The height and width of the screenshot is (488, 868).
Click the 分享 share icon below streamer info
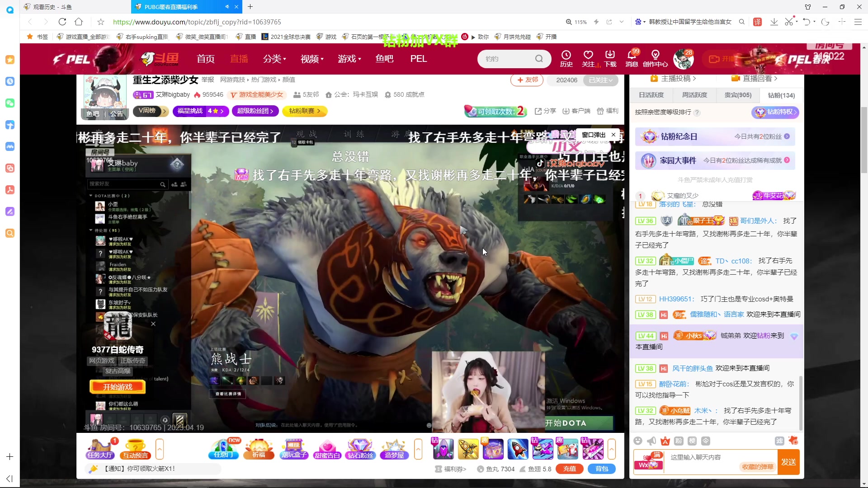(x=545, y=111)
